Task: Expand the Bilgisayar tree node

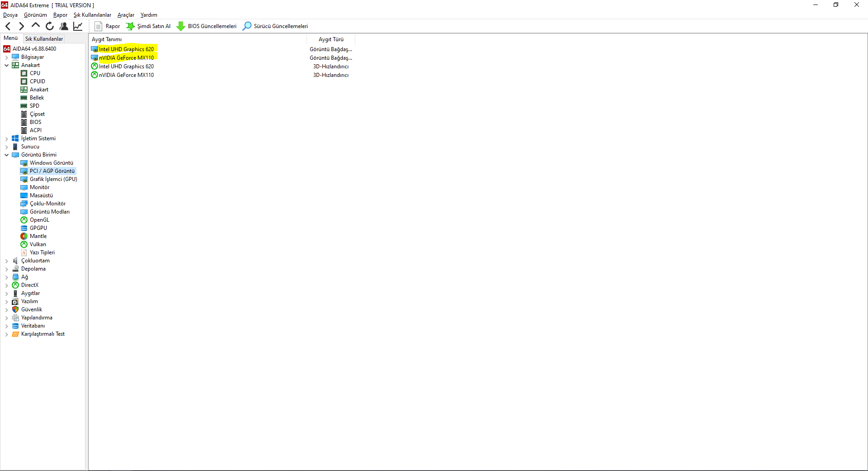Action: tap(6, 57)
